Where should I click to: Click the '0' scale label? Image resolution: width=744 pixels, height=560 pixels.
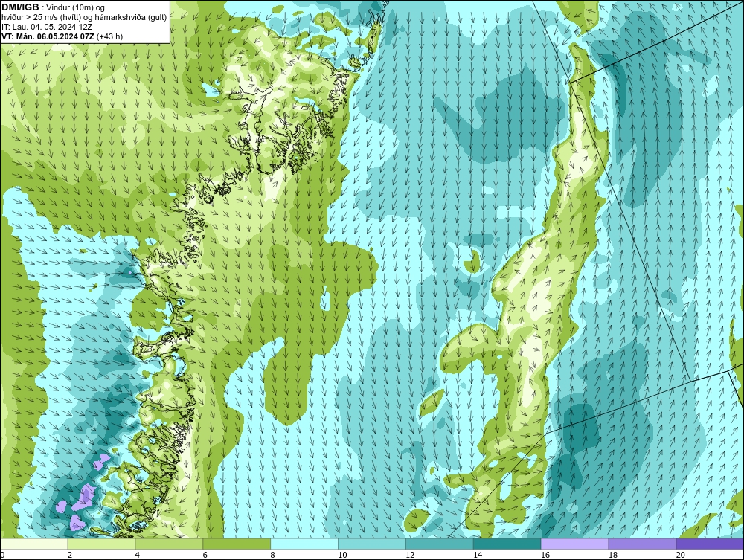(x=2, y=555)
